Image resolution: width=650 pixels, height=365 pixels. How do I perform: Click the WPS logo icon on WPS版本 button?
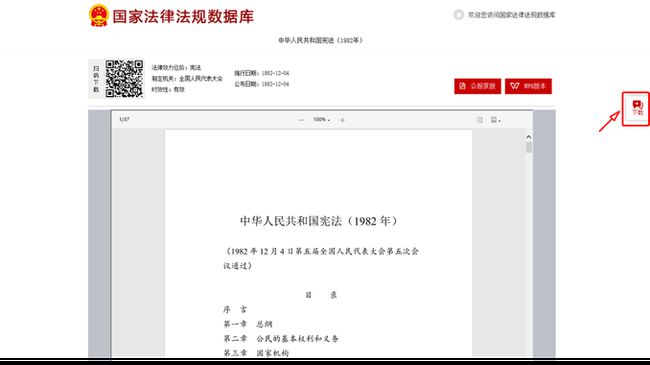click(514, 86)
